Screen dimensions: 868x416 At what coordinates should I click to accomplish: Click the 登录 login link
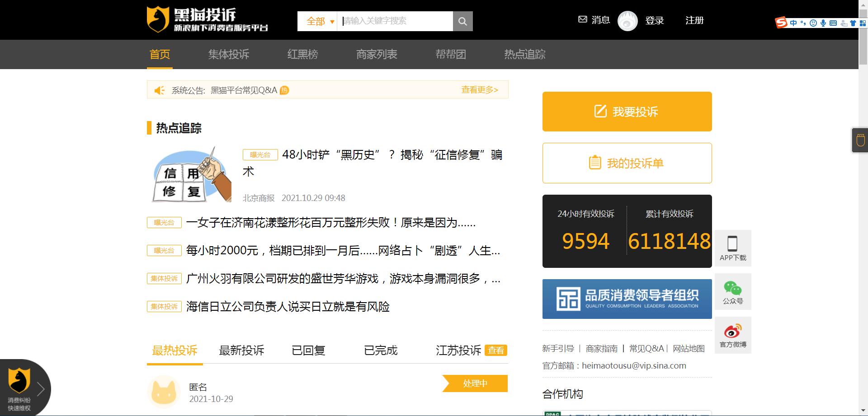point(654,21)
